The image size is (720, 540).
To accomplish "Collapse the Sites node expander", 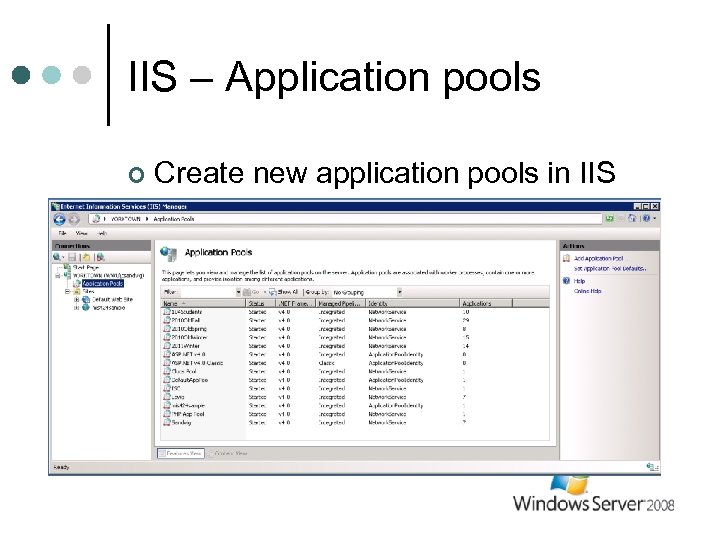I will pyautogui.click(x=67, y=292).
